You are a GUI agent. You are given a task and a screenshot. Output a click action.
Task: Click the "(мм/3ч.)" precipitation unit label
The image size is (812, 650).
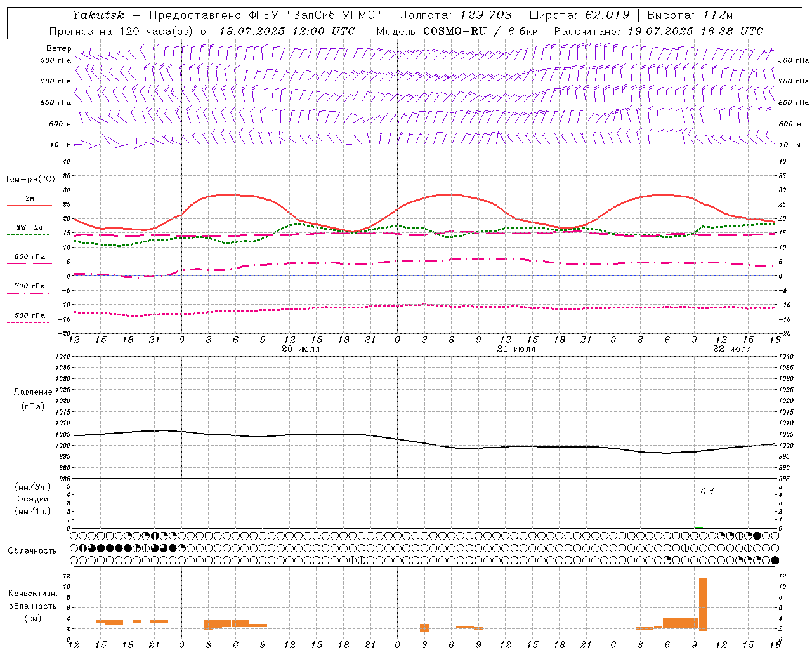(33, 487)
